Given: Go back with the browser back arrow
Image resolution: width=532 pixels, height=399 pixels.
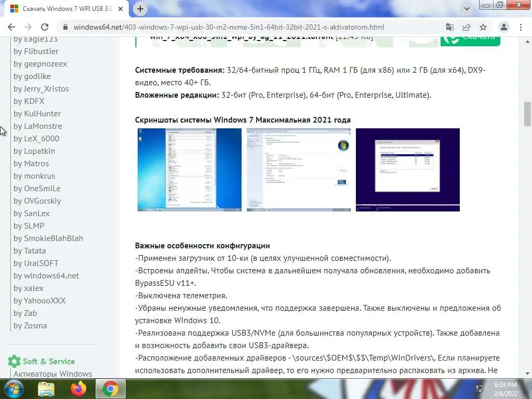Looking at the screenshot, I should pos(11,27).
